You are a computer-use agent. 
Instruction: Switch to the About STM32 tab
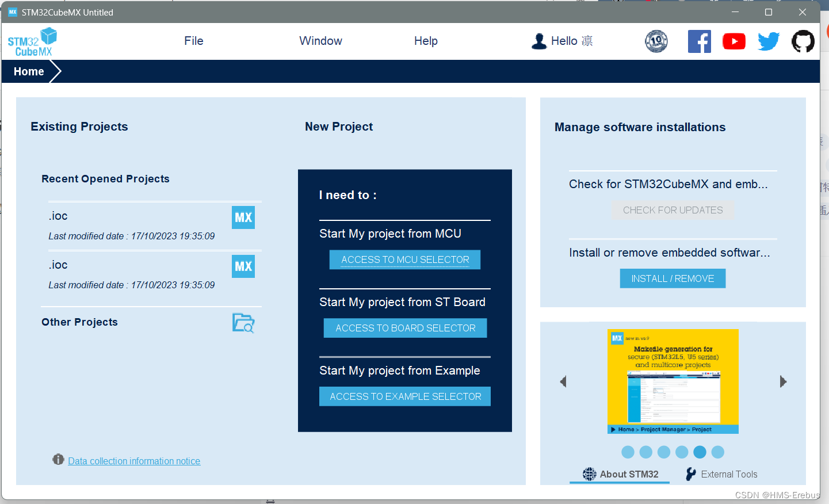620,474
